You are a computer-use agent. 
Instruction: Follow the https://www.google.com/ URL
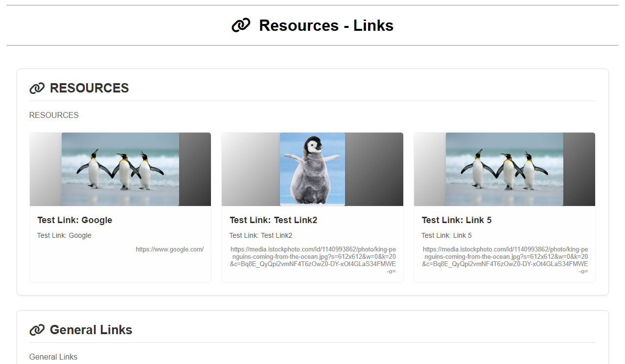169,250
